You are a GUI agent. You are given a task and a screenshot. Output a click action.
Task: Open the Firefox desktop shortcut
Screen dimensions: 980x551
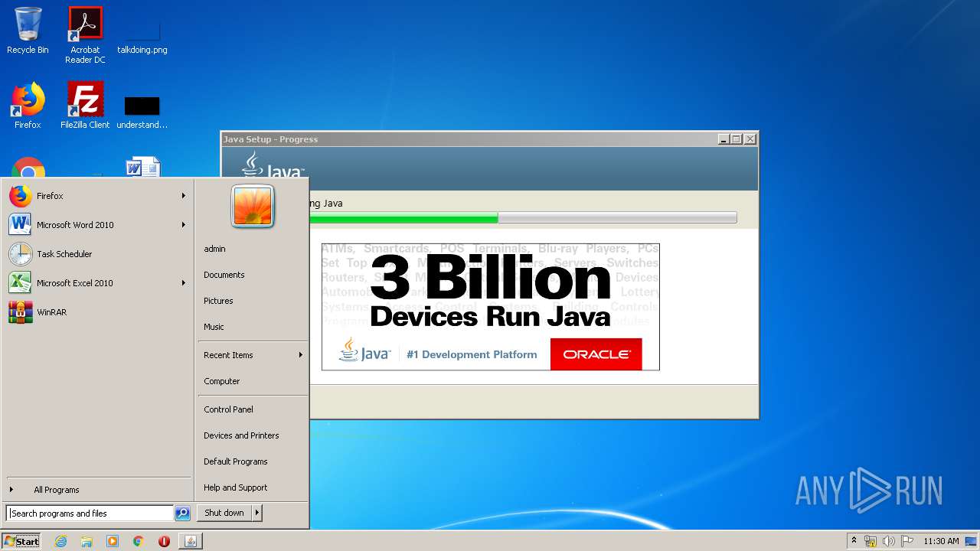click(x=28, y=106)
